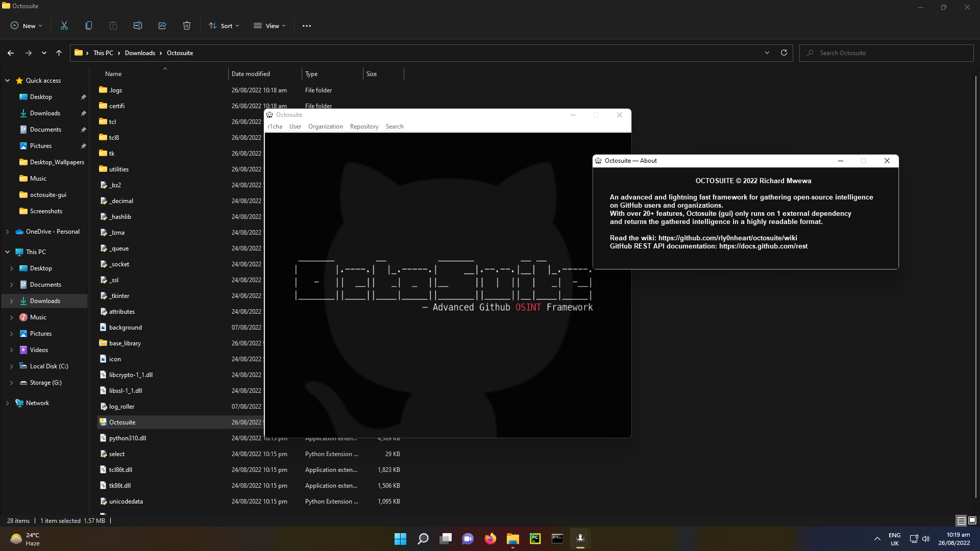Open the User menu in Octosuite
The width and height of the screenshot is (980, 551).
pyautogui.click(x=295, y=126)
